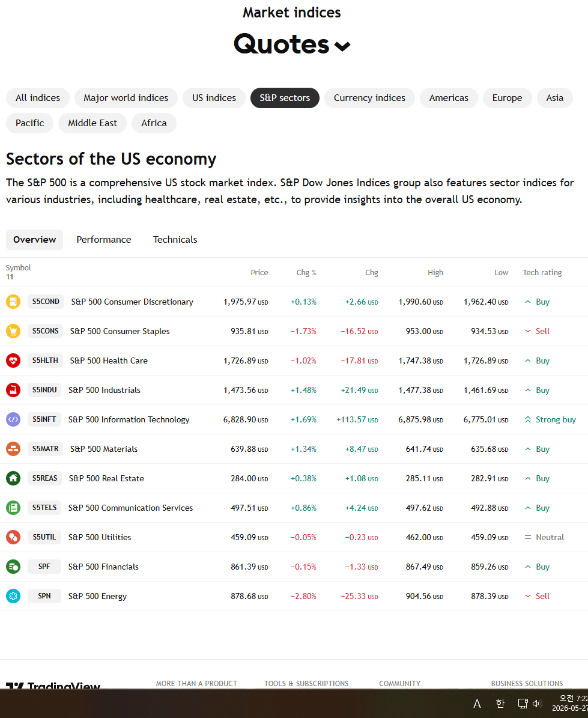The image size is (588, 718).
Task: Click the Real Estate house icon
Action: 13,478
